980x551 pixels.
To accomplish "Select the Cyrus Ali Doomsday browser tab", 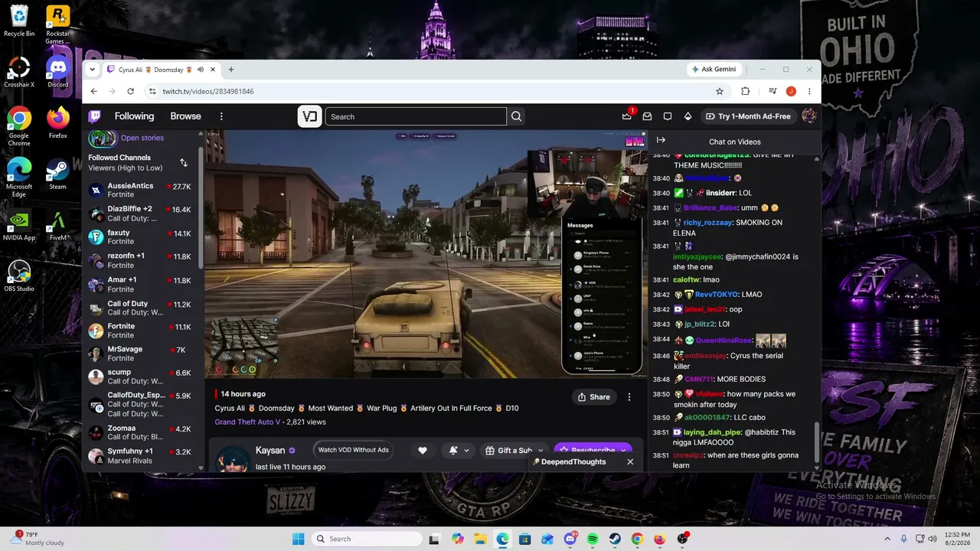I will (x=162, y=70).
